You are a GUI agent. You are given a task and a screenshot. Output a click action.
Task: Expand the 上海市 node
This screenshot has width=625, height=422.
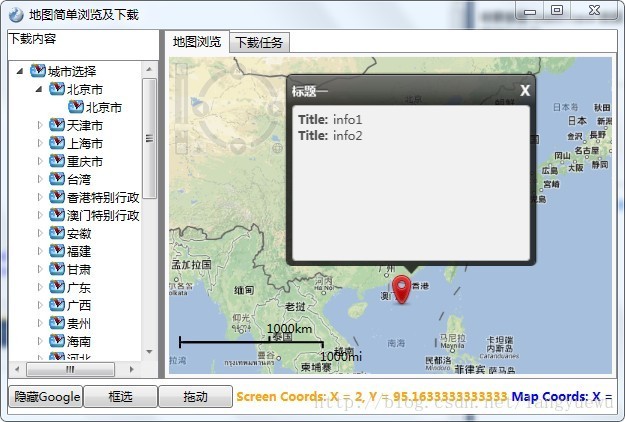point(40,143)
